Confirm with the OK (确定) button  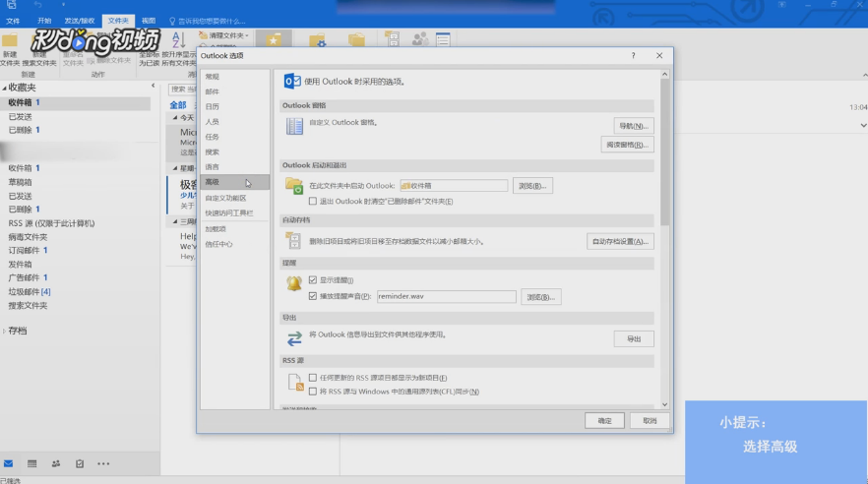tap(604, 421)
